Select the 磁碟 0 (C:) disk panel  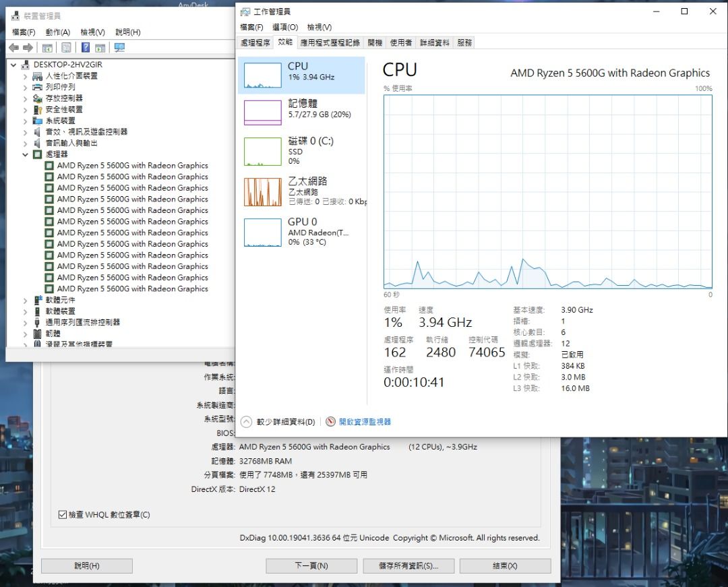click(x=262, y=152)
